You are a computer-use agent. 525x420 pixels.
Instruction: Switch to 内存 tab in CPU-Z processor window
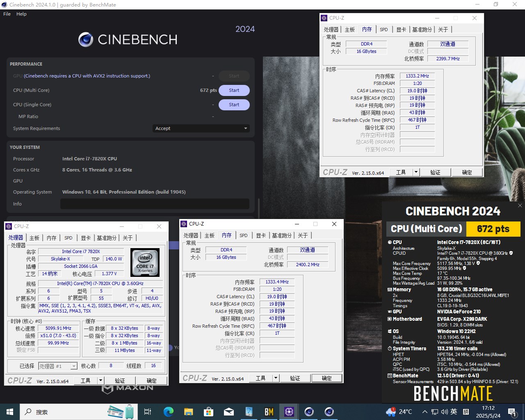point(52,238)
